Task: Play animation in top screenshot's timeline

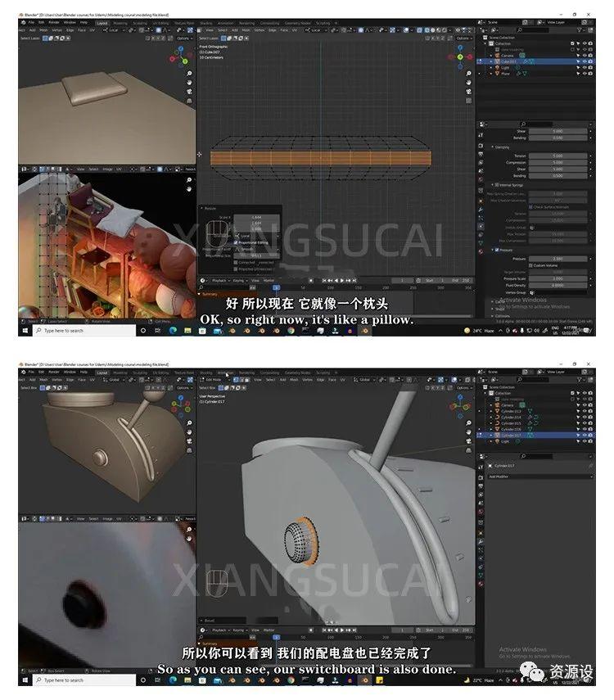Action: tap(342, 280)
